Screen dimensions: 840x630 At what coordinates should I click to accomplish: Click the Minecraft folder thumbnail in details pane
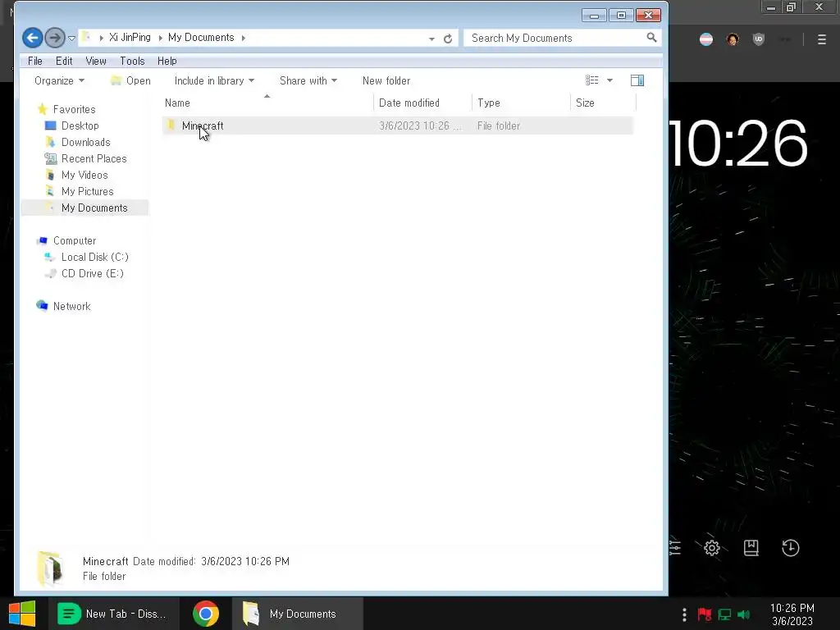(50, 568)
